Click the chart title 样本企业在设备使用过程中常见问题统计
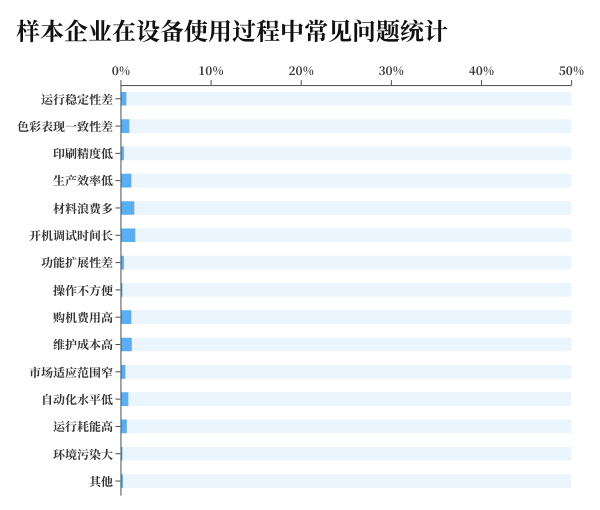This screenshot has width=600, height=510. (232, 31)
